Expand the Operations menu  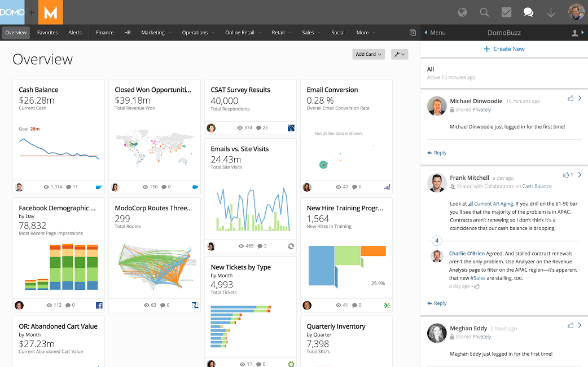(x=198, y=33)
